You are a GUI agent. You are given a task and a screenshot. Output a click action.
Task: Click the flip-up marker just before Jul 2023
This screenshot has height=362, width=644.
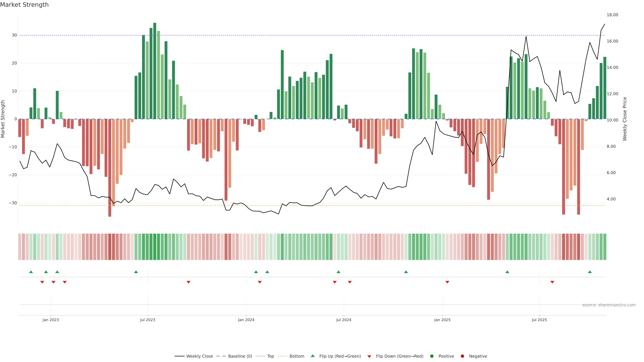coord(136,272)
